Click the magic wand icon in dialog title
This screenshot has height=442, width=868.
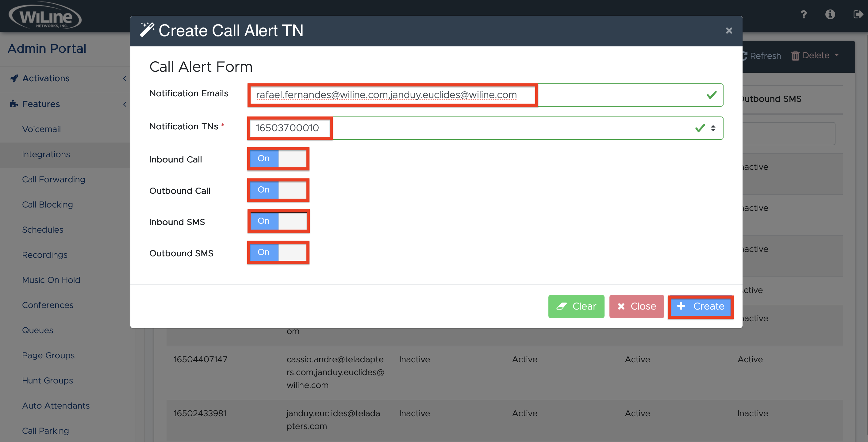[147, 30]
